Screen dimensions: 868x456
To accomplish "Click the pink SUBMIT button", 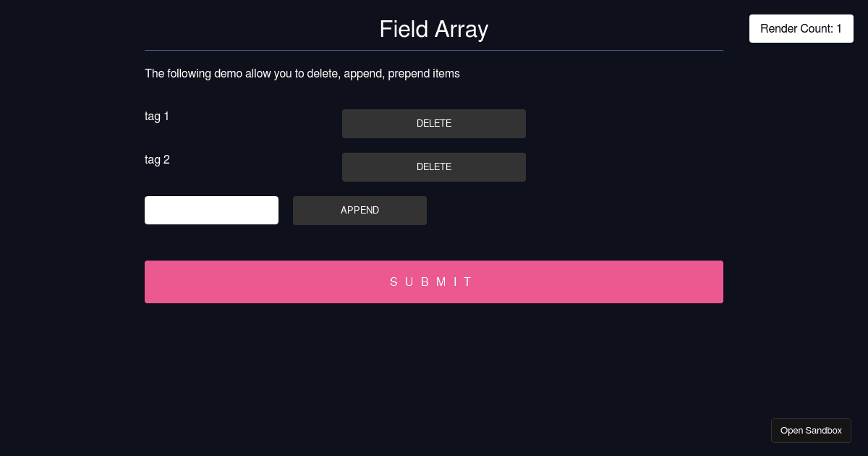I will pos(433,282).
